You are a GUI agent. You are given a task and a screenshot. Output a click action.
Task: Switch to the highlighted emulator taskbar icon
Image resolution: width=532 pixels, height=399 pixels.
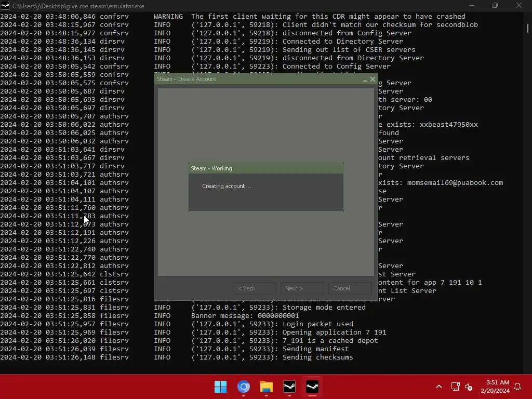click(312, 387)
